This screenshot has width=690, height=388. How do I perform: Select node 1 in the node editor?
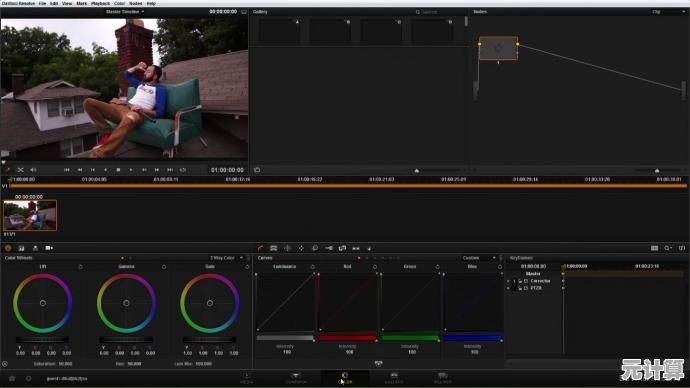point(498,48)
